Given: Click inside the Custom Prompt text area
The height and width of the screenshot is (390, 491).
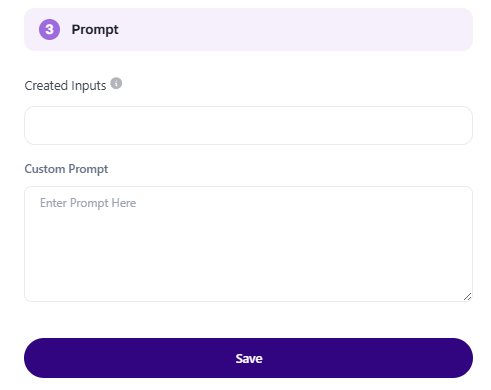Looking at the screenshot, I should click(248, 244).
